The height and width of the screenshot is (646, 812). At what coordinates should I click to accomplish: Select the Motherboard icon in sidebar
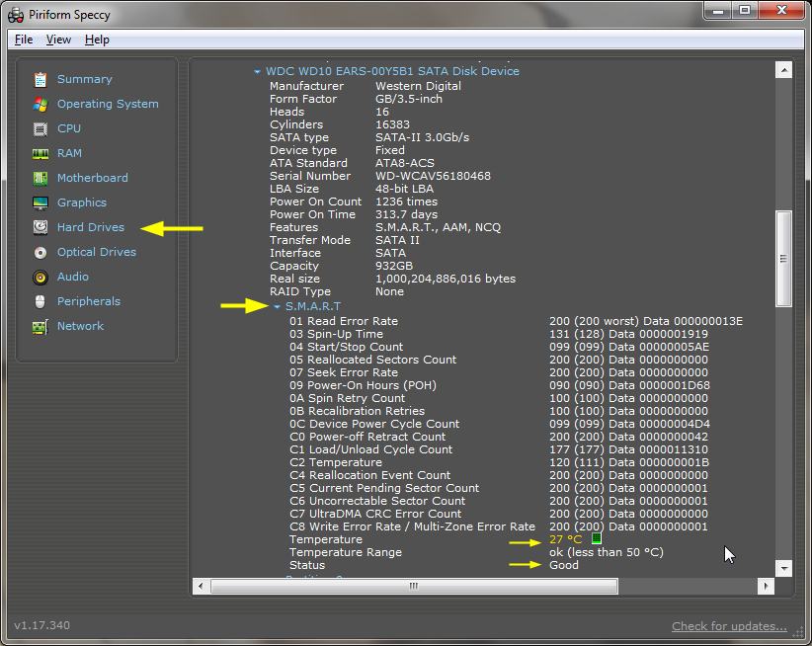(x=41, y=179)
